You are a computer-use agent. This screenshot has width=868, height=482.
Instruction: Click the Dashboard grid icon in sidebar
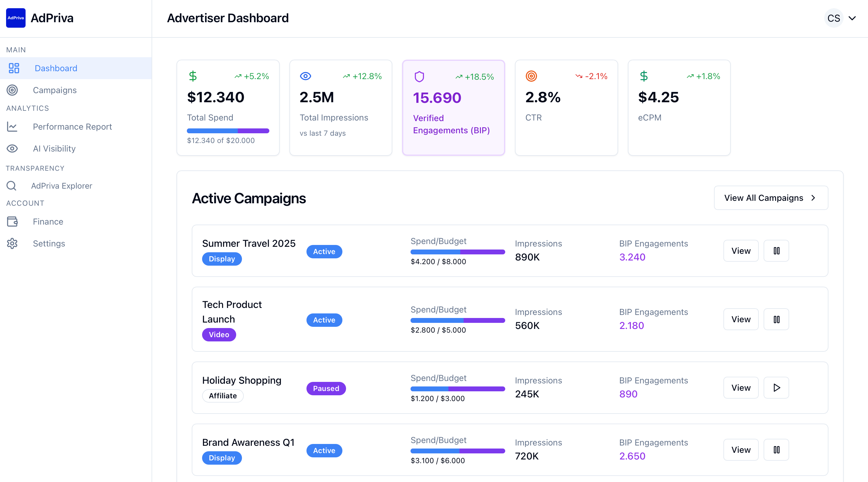pos(14,68)
